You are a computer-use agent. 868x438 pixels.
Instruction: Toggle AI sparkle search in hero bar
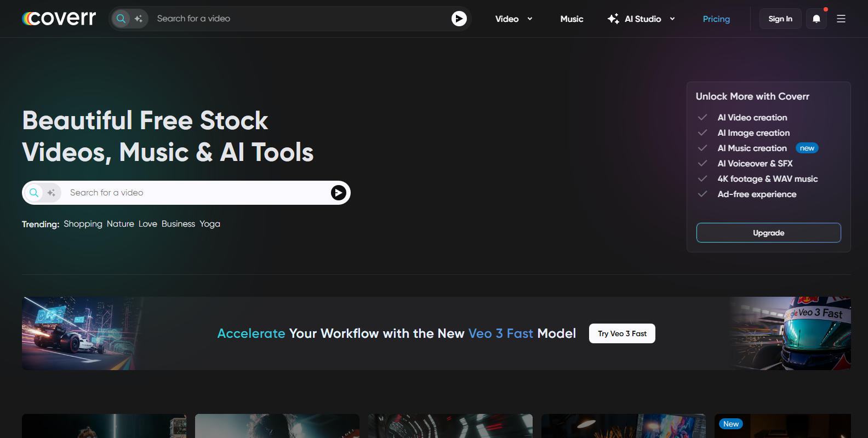click(x=52, y=193)
